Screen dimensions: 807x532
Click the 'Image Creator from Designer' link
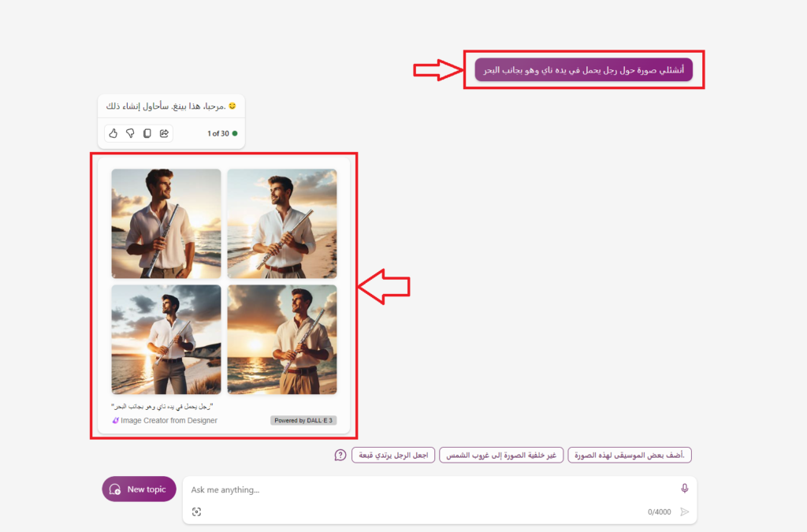pos(169,420)
